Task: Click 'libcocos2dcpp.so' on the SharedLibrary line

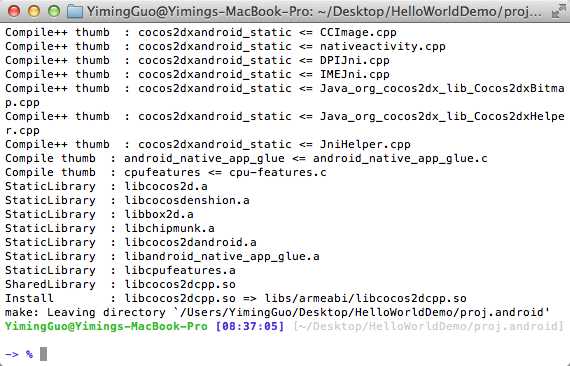Action: tap(180, 284)
